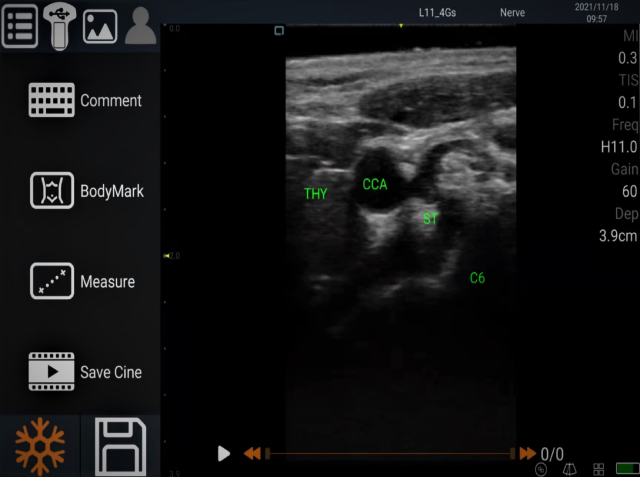Select the USB probe icon
Viewport: 640px width, 477px height.
click(x=60, y=25)
